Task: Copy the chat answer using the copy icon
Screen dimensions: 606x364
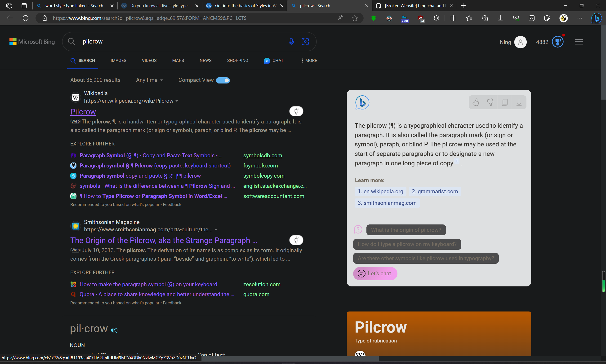Action: click(x=505, y=102)
